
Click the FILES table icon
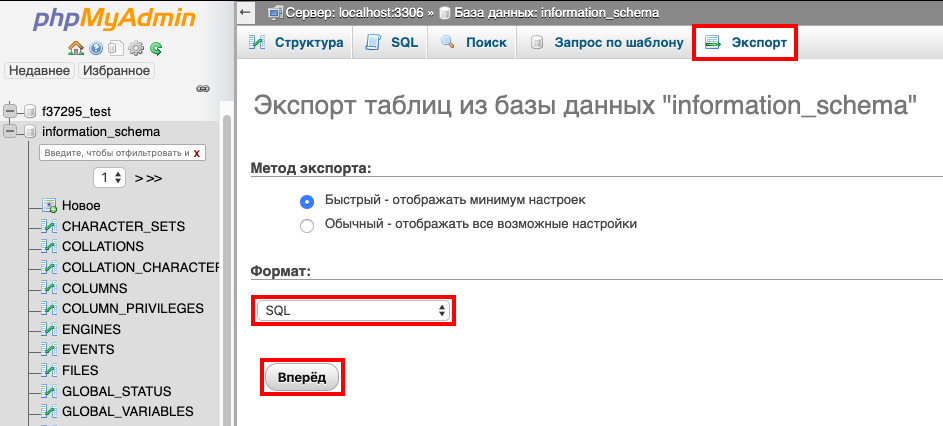click(49, 370)
